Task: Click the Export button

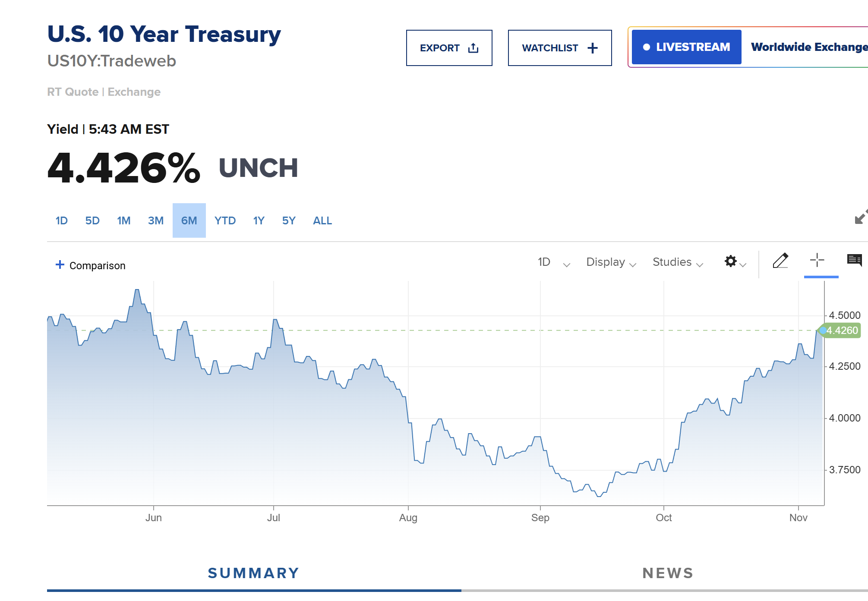Action: (x=449, y=48)
